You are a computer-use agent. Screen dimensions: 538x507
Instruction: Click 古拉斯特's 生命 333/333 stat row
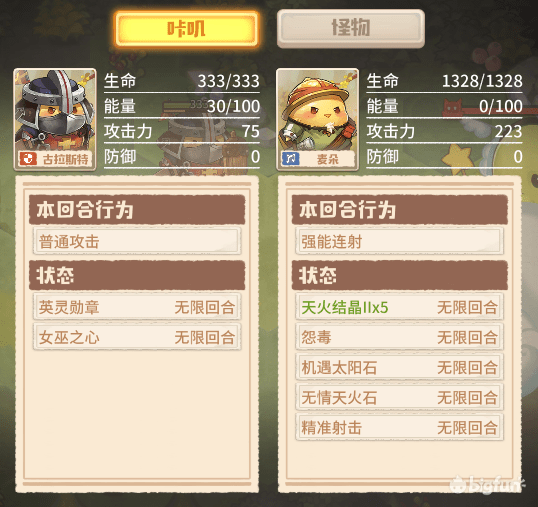pyautogui.click(x=182, y=81)
